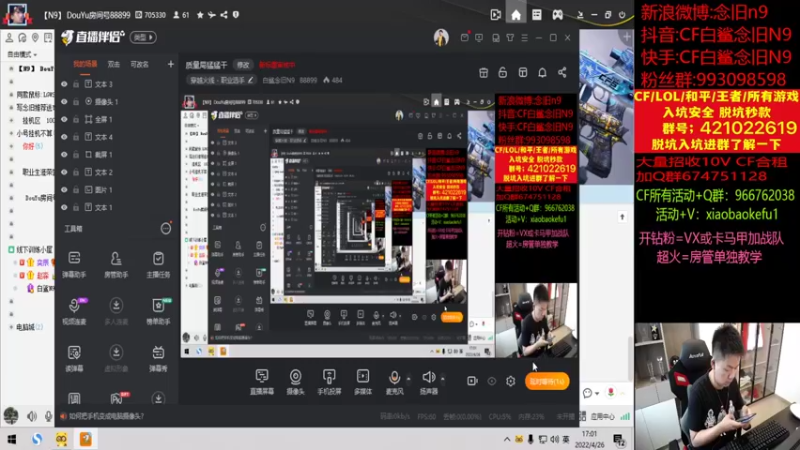Hide the 截屏 1 layer
Screen dimensions: 800x450
[64, 155]
